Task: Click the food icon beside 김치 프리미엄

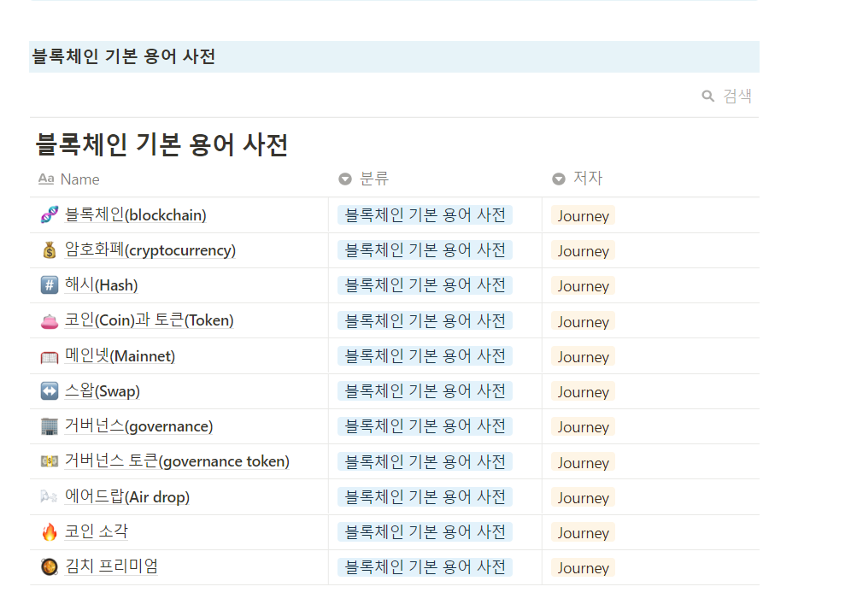Action: (50, 567)
